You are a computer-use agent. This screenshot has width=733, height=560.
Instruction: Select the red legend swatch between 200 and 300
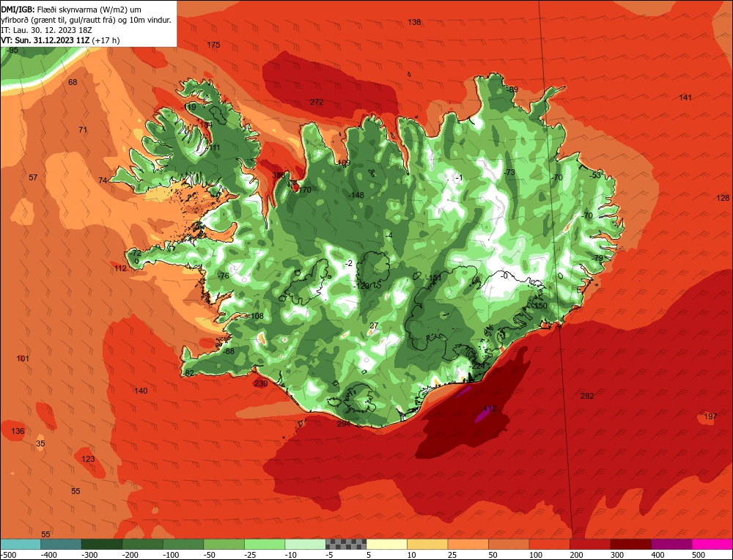pyautogui.click(x=590, y=544)
